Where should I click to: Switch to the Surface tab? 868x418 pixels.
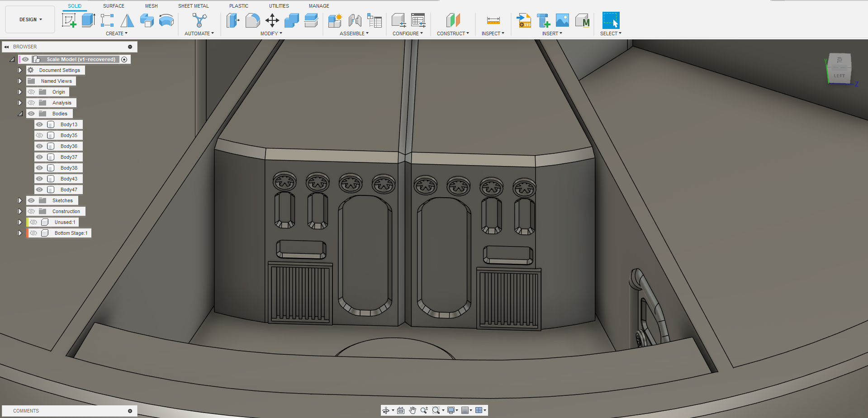(114, 6)
